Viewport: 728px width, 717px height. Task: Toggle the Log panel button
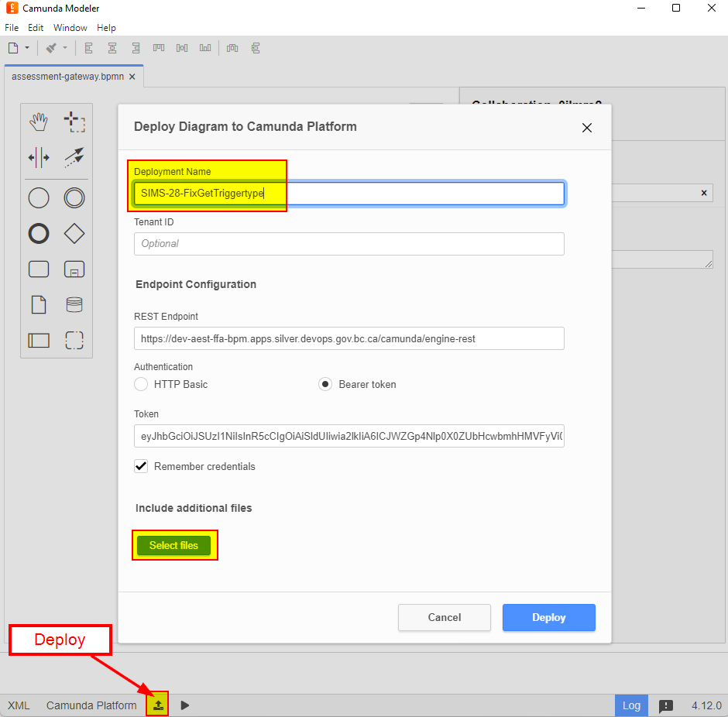(x=631, y=705)
